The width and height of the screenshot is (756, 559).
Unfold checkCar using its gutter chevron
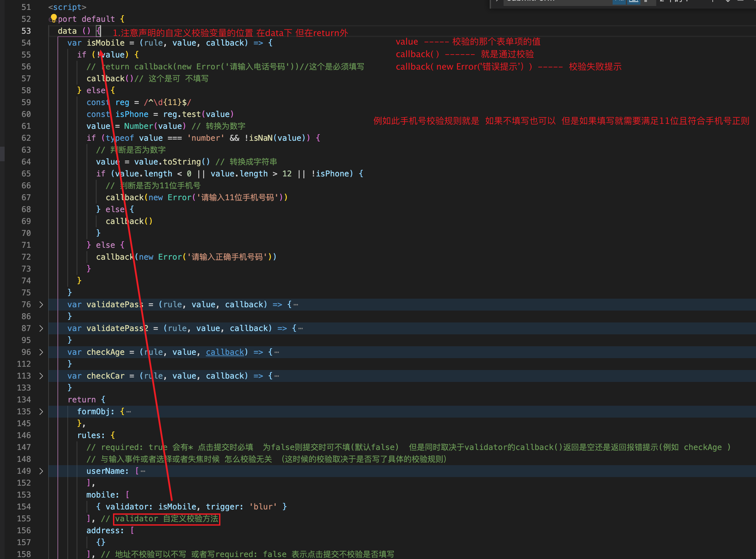click(x=41, y=376)
